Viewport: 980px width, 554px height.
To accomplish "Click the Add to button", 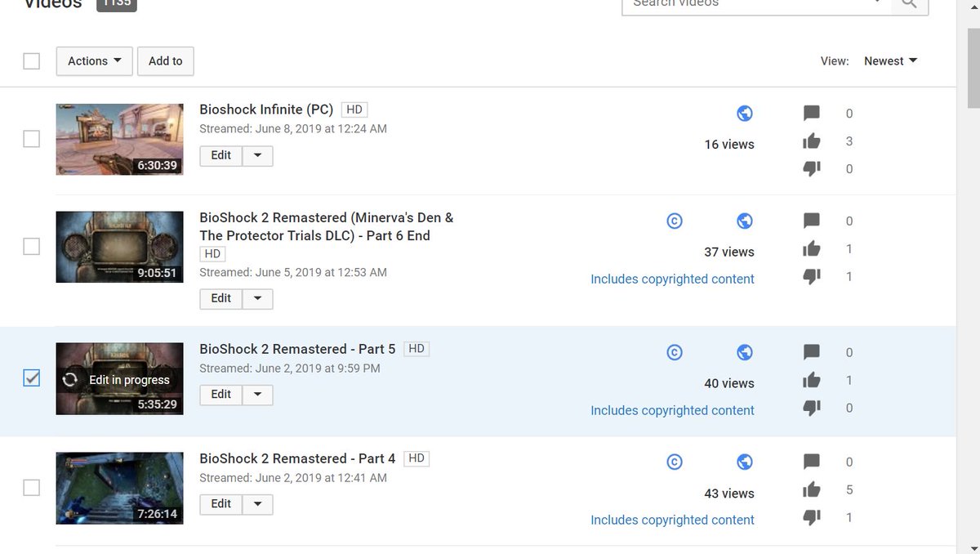I will [x=166, y=60].
